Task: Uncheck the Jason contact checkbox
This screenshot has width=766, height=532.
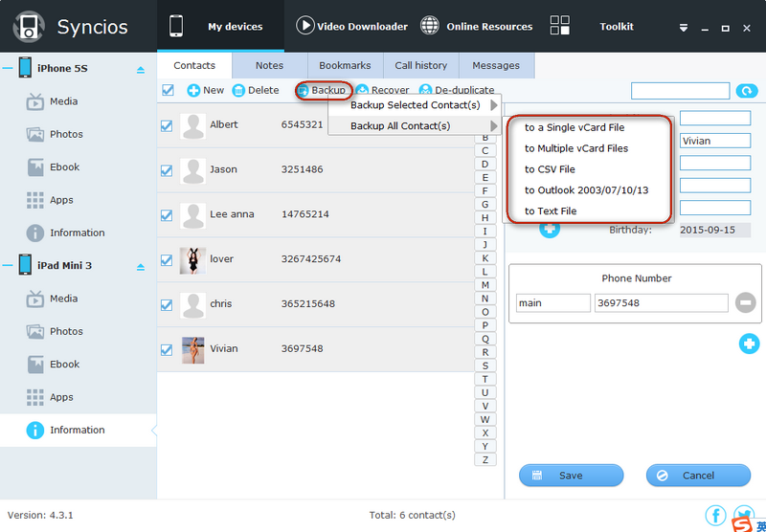Action: click(x=167, y=171)
